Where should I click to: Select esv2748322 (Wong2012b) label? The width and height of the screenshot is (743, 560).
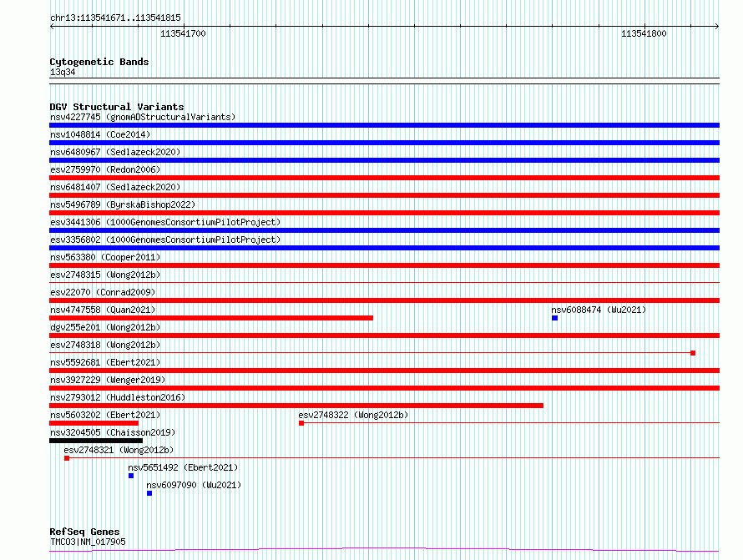click(x=353, y=415)
